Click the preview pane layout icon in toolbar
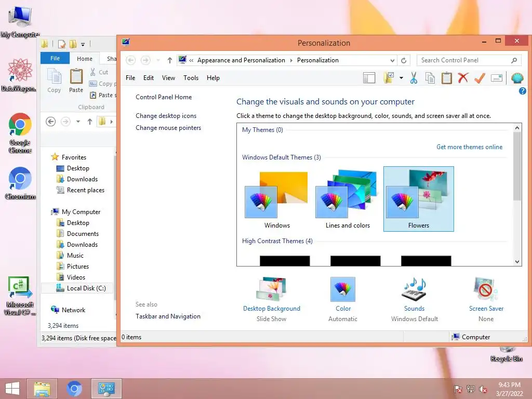This screenshot has width=532, height=399. coord(369,78)
